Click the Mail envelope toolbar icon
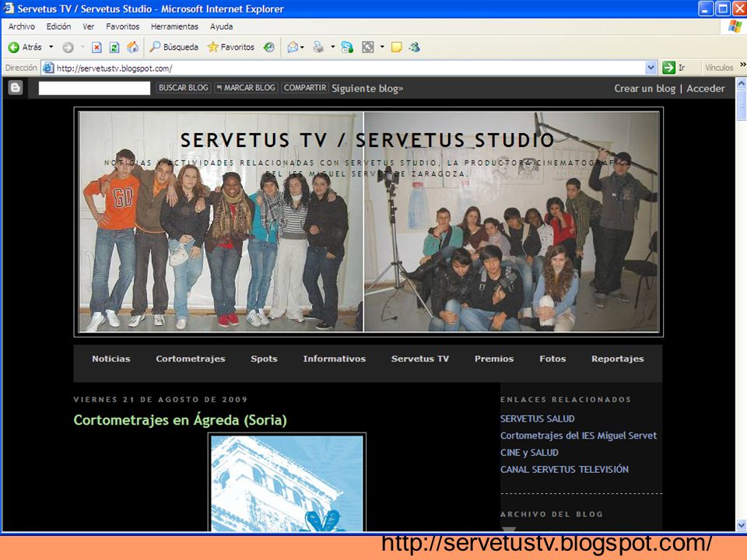 (293, 47)
